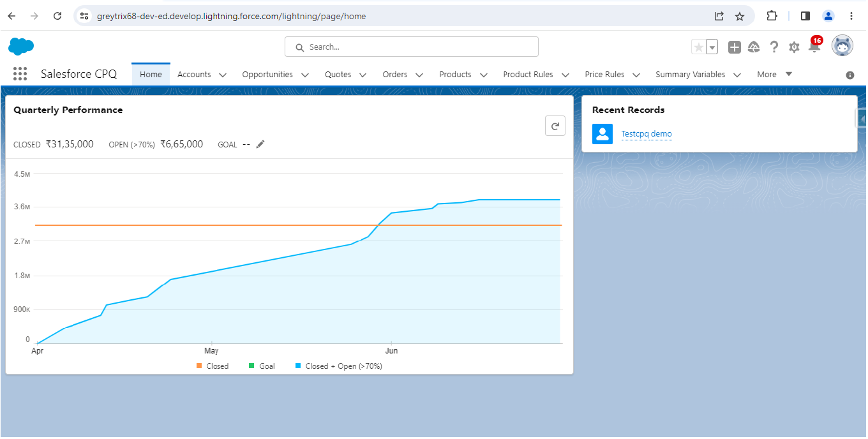Image resolution: width=868 pixels, height=439 pixels.
Task: Open the Orders tab dropdown chevron
Action: click(419, 75)
